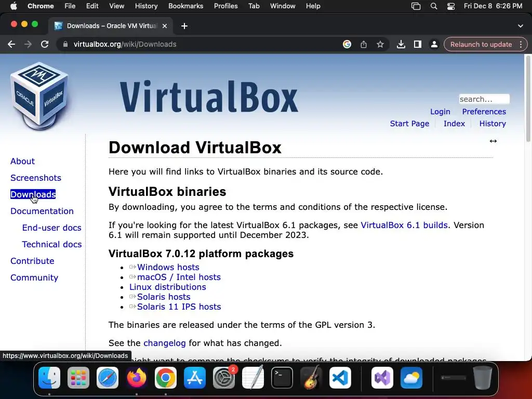Image resolution: width=532 pixels, height=399 pixels.
Task: Open the Tab menu
Action: (254, 6)
